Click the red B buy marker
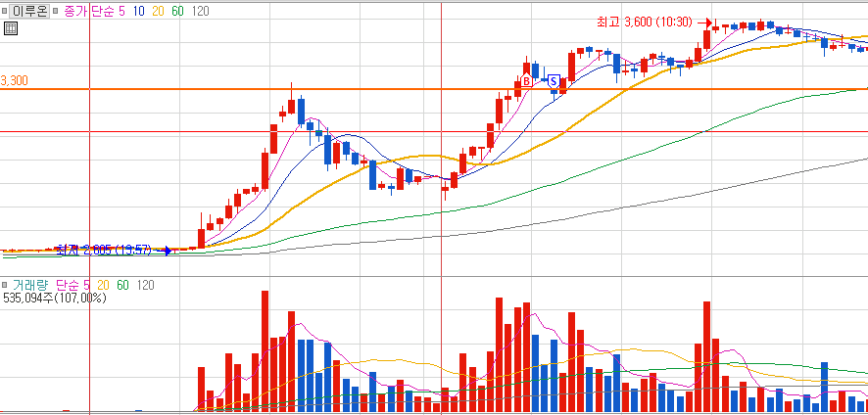Screen dimensions: 868x415 (526, 80)
